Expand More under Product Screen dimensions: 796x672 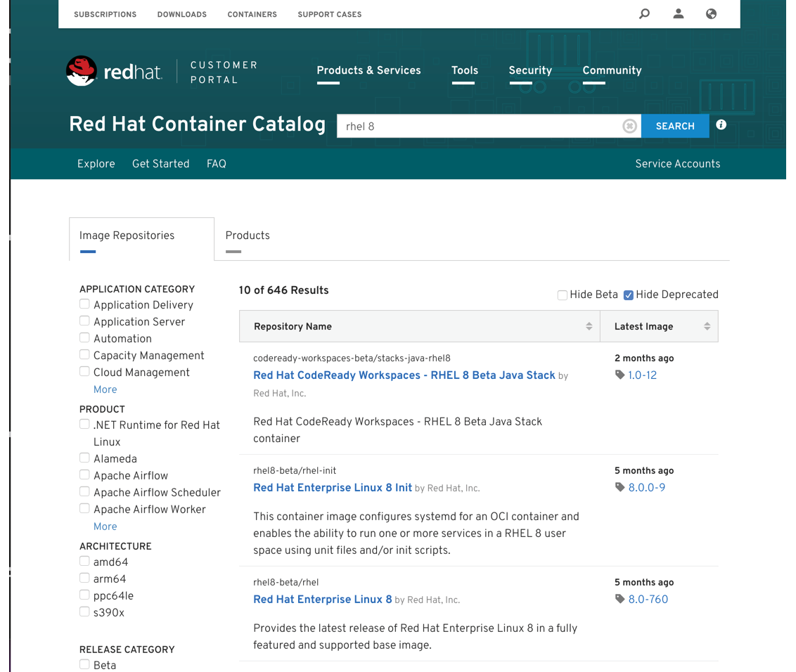[x=105, y=526]
